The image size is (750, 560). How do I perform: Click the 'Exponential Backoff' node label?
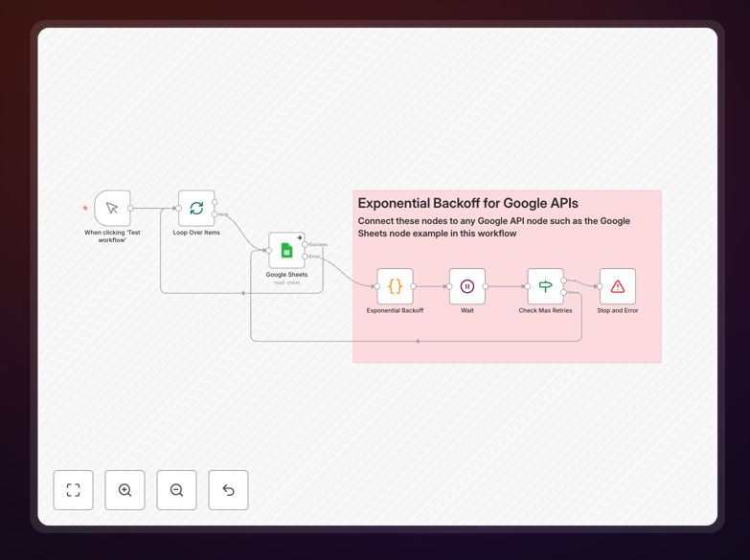coord(395,310)
